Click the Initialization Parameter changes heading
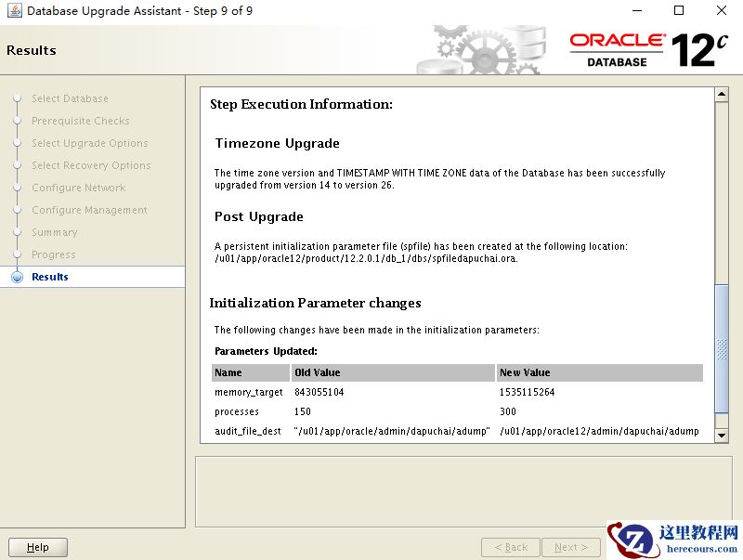Screen dimensions: 743x560 tap(315, 303)
